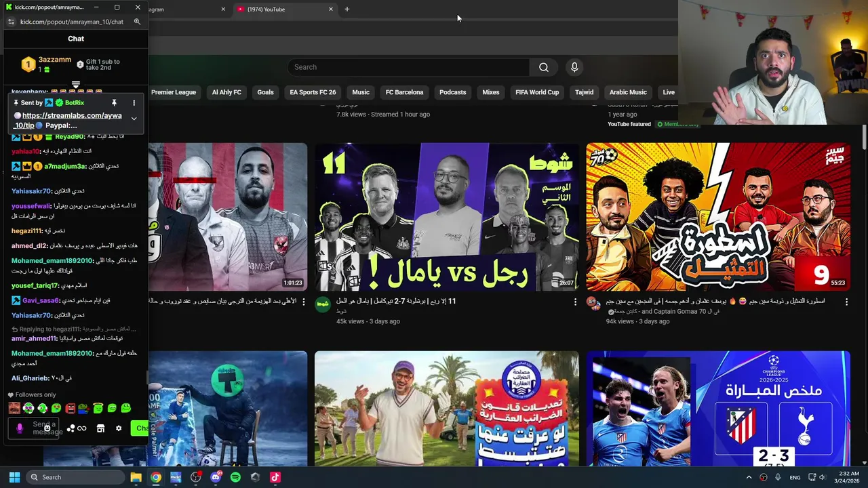868x488 pixels.
Task: Open channel avatar beside the 55:23 video
Action: pos(594,303)
